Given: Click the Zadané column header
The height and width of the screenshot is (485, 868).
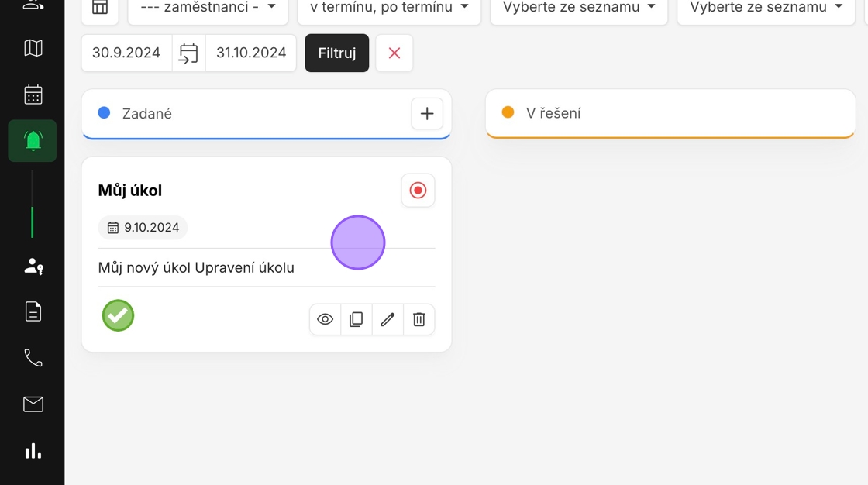Looking at the screenshot, I should 267,113.
